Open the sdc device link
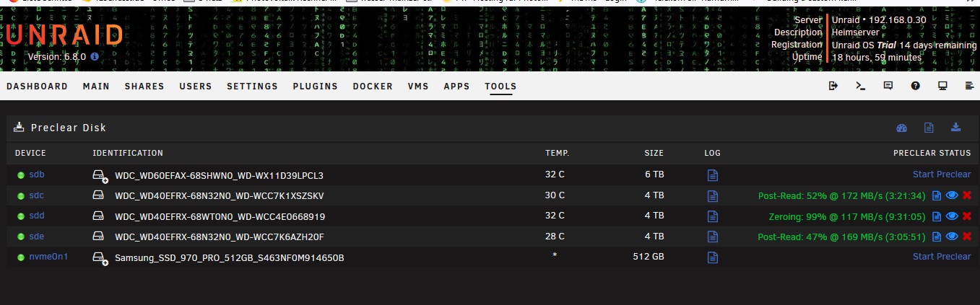Image resolution: width=980 pixels, height=305 pixels. point(37,195)
